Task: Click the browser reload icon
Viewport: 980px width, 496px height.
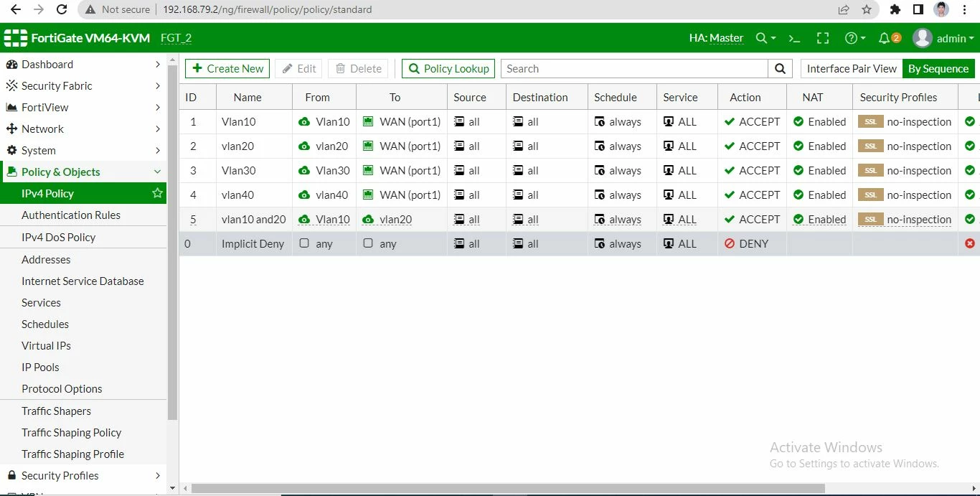Action: tap(62, 10)
